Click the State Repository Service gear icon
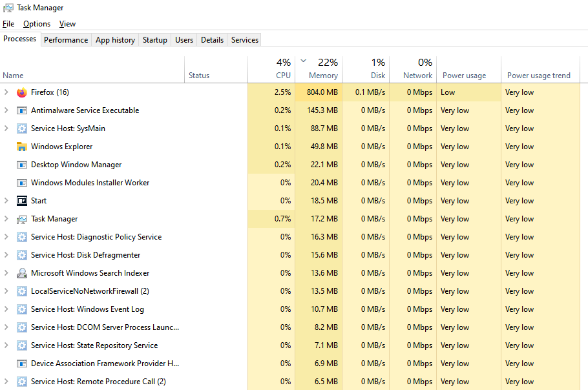Image resolution: width=588 pixels, height=390 pixels. 22,345
